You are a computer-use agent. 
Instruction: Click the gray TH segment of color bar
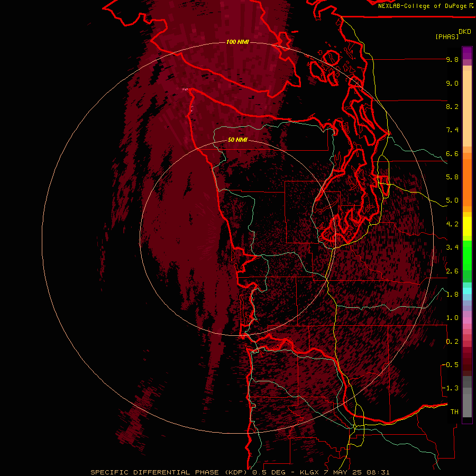(x=467, y=404)
